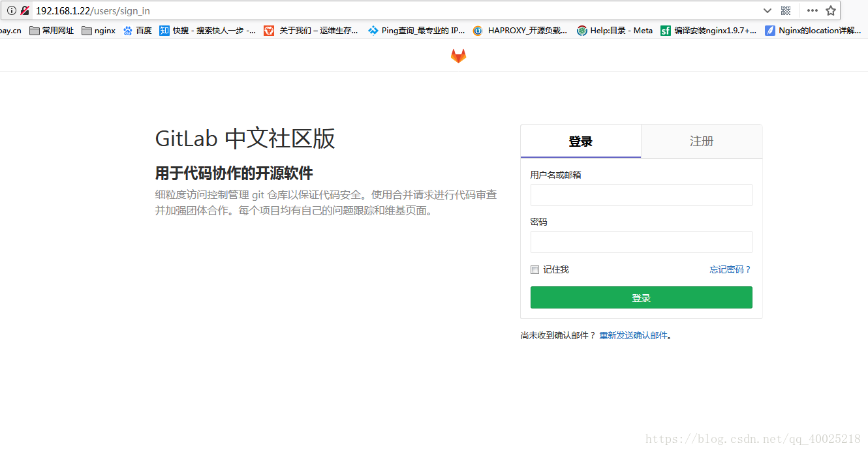The image size is (868, 452).
Task: Open the 快搜 bookmark
Action: (x=208, y=31)
